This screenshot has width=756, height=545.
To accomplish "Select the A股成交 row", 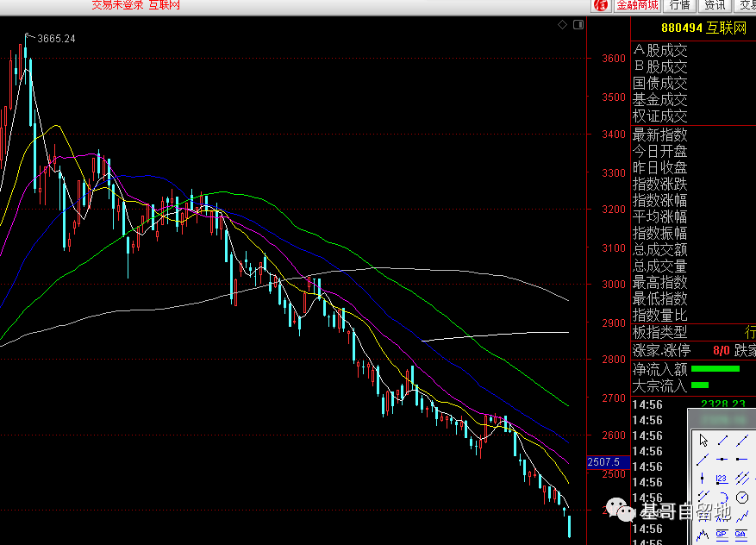I will (660, 50).
